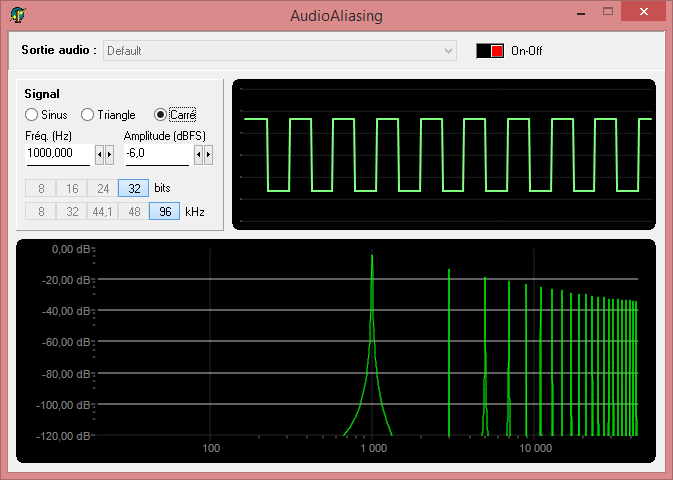Open the Sortie audio dropdown

(280, 51)
